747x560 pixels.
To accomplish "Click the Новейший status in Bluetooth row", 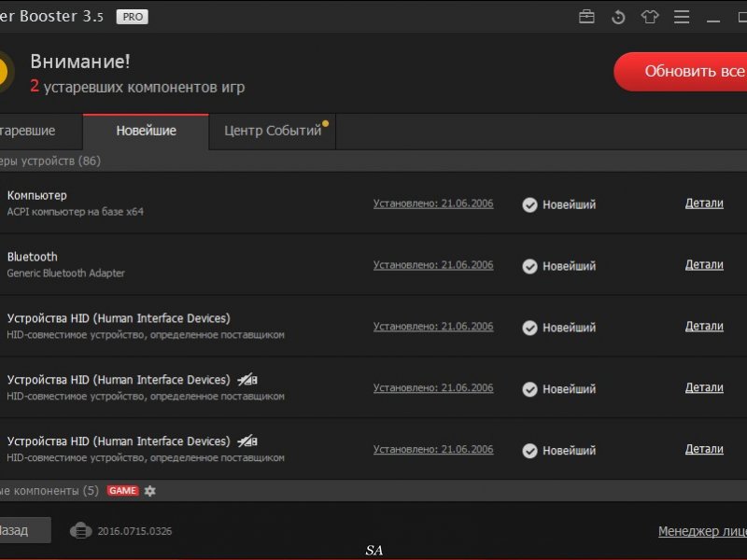I will [x=569, y=266].
